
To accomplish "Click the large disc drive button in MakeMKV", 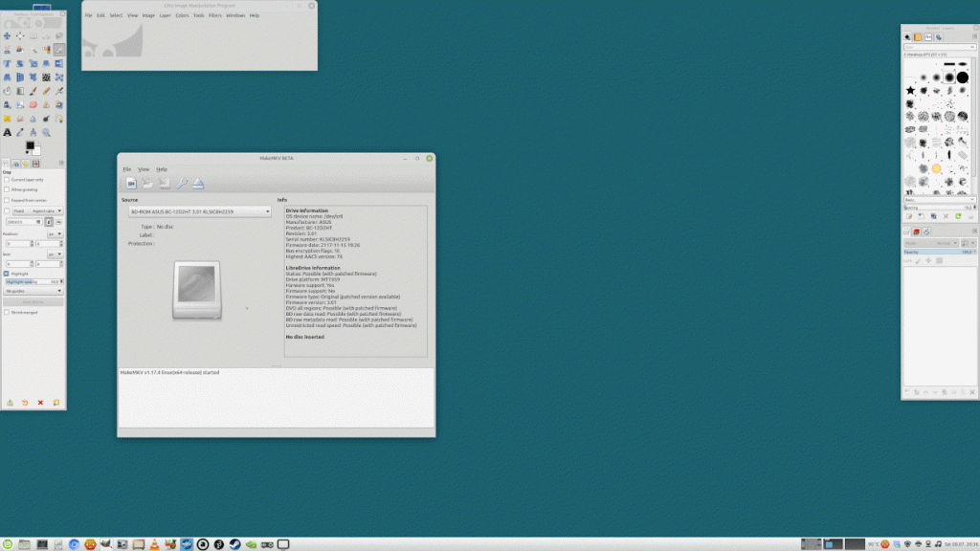I will (197, 290).
